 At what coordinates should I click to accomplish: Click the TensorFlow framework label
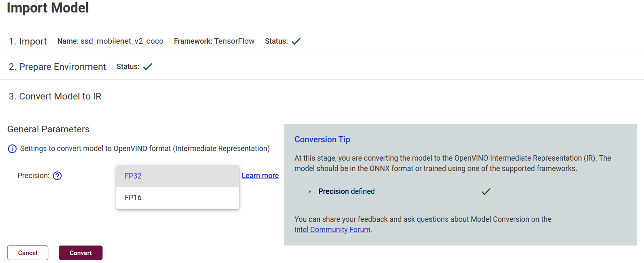[234, 41]
